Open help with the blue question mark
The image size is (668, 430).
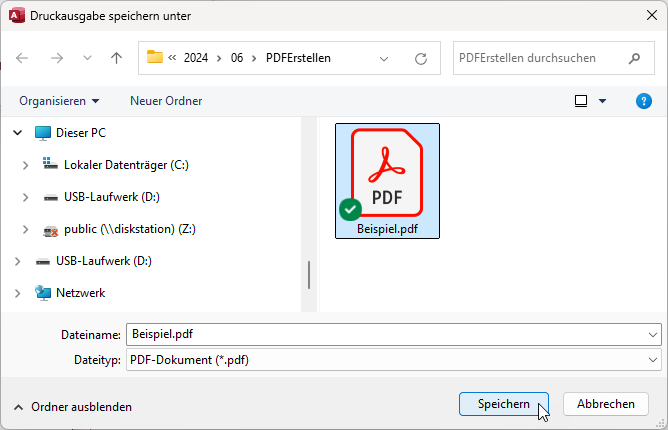(644, 101)
